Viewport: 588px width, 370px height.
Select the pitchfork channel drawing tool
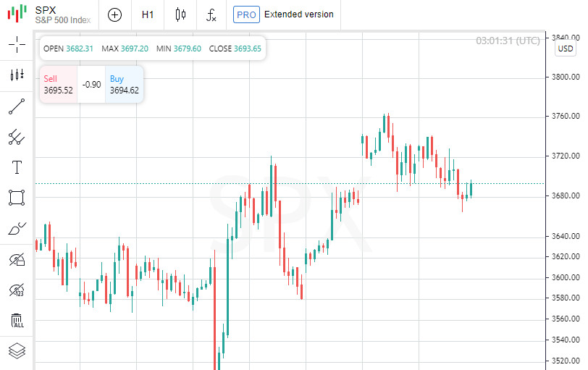[x=17, y=137]
